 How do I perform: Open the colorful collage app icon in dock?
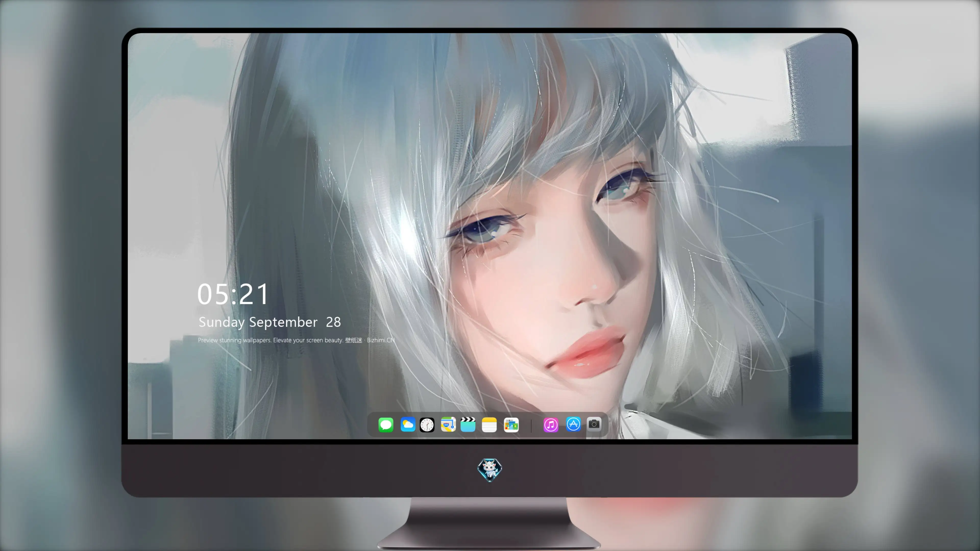tap(511, 425)
